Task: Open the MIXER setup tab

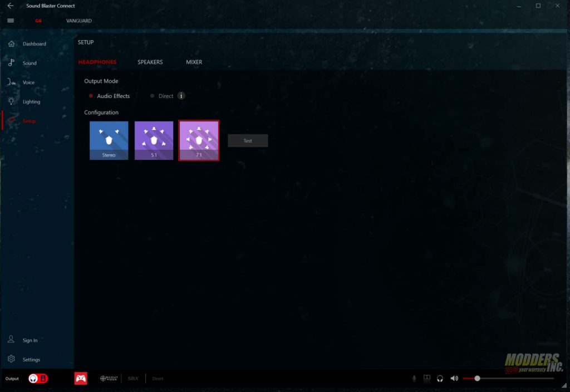Action: tap(194, 62)
